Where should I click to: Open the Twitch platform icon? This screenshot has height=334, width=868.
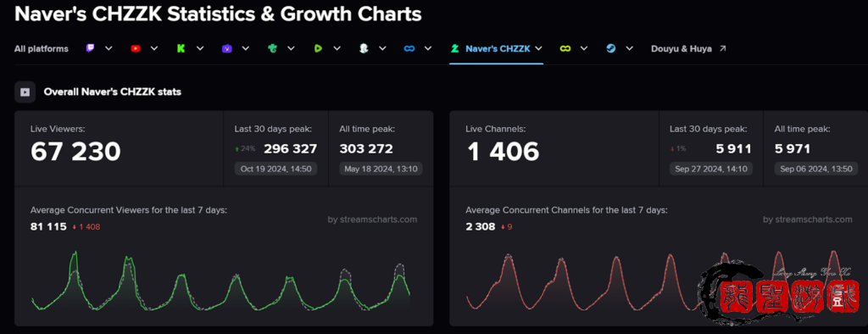[90, 48]
